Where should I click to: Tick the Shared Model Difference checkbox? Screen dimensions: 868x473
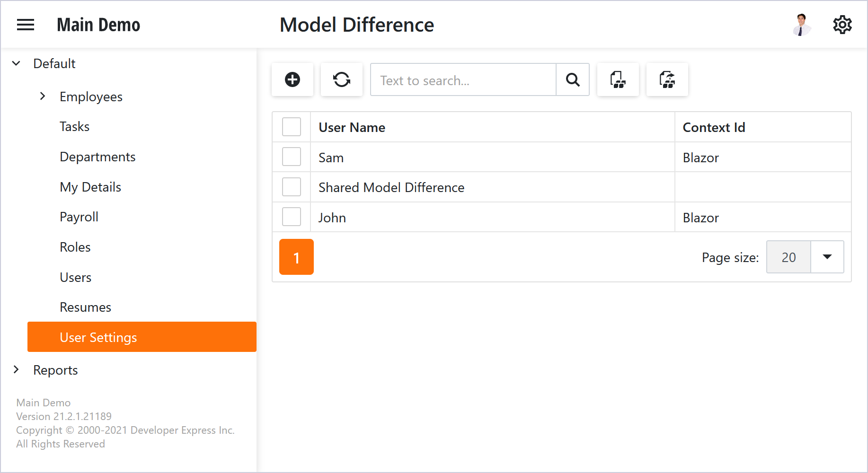coord(292,187)
